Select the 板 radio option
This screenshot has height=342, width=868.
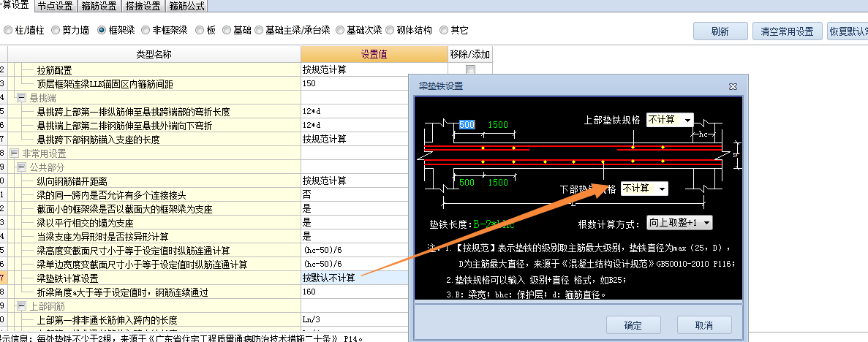(200, 31)
